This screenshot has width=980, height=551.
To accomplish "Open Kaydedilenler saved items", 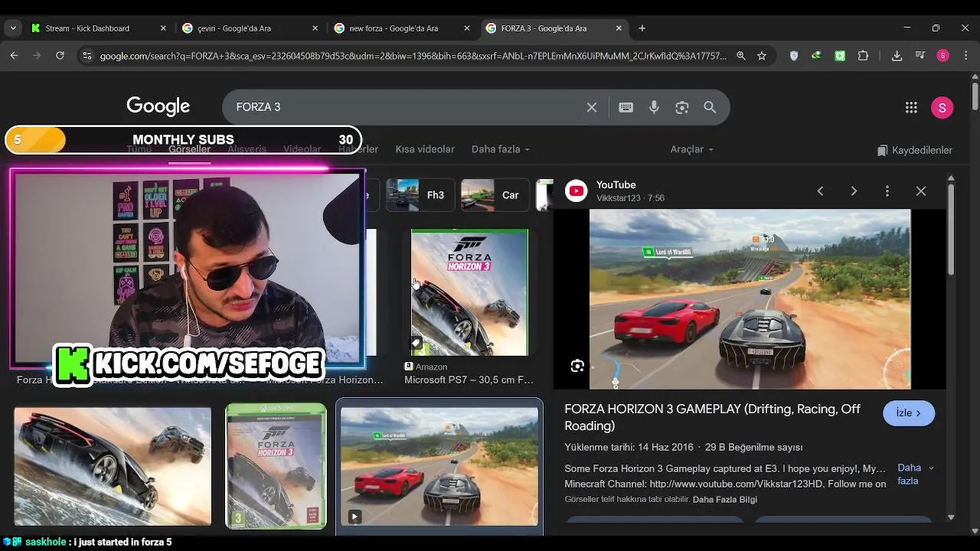I will click(914, 150).
